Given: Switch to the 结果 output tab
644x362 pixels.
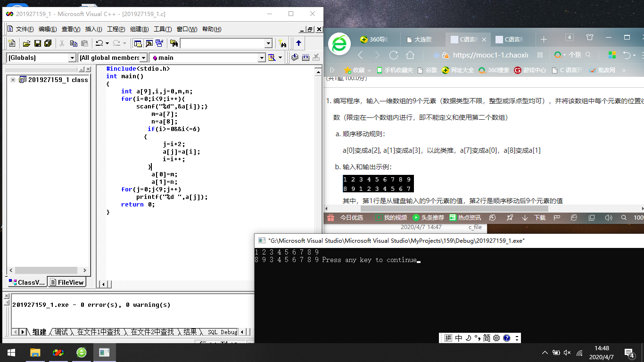Looking at the screenshot, I should (x=190, y=332).
